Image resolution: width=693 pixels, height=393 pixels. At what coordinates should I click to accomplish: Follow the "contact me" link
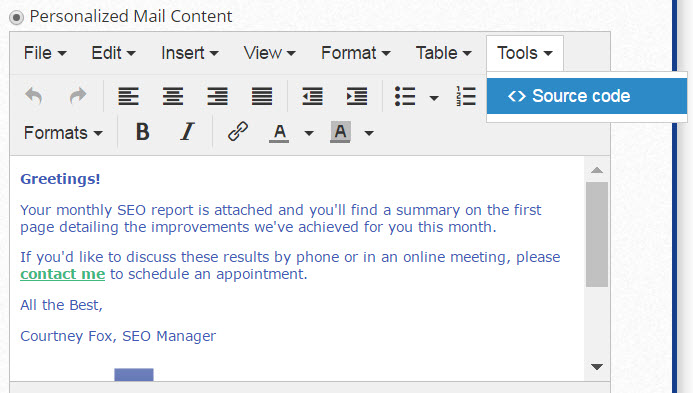[x=63, y=274]
